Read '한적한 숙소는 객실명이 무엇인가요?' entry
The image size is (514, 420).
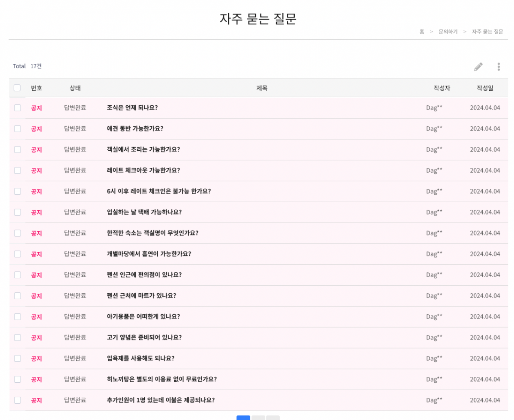pyautogui.click(x=152, y=233)
